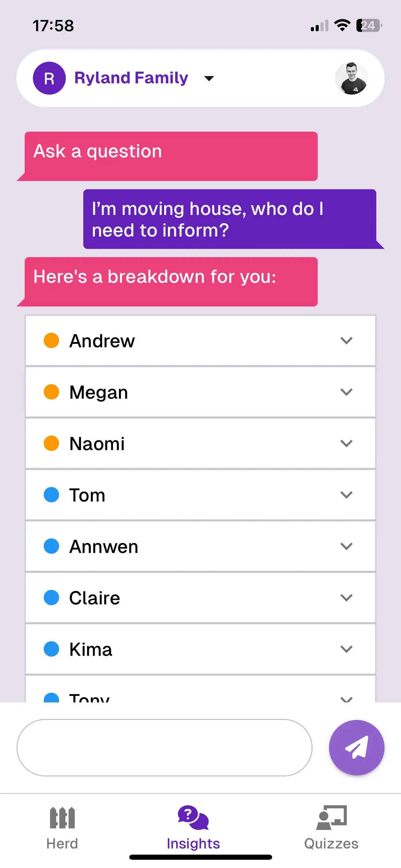Open the Ryland Family dropdown arrow
This screenshot has width=401, height=868.
209,79
